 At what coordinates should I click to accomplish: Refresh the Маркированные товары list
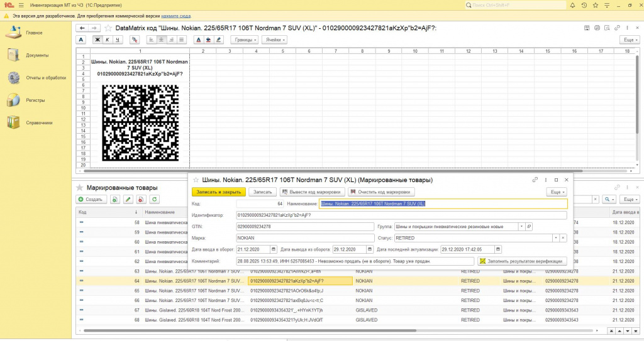155,200
